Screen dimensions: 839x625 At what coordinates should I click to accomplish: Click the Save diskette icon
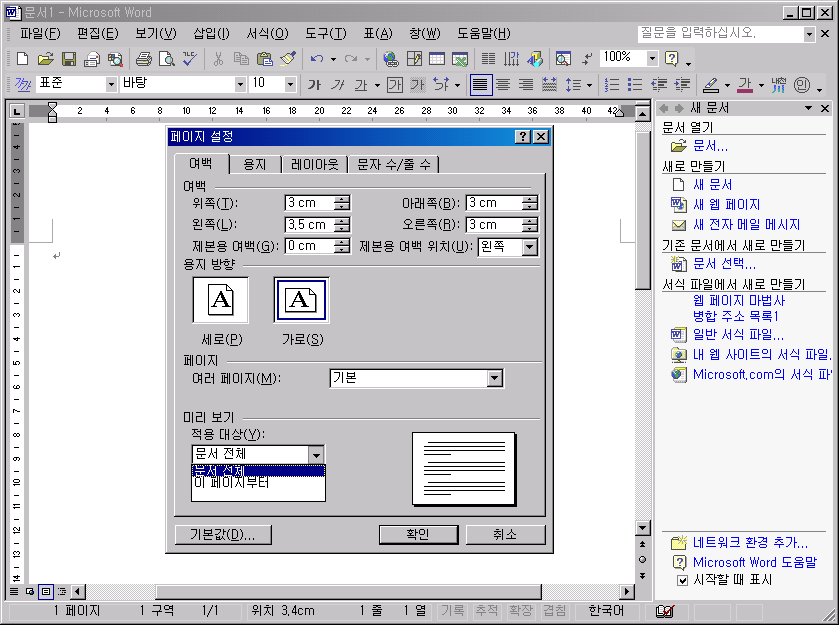[69, 59]
